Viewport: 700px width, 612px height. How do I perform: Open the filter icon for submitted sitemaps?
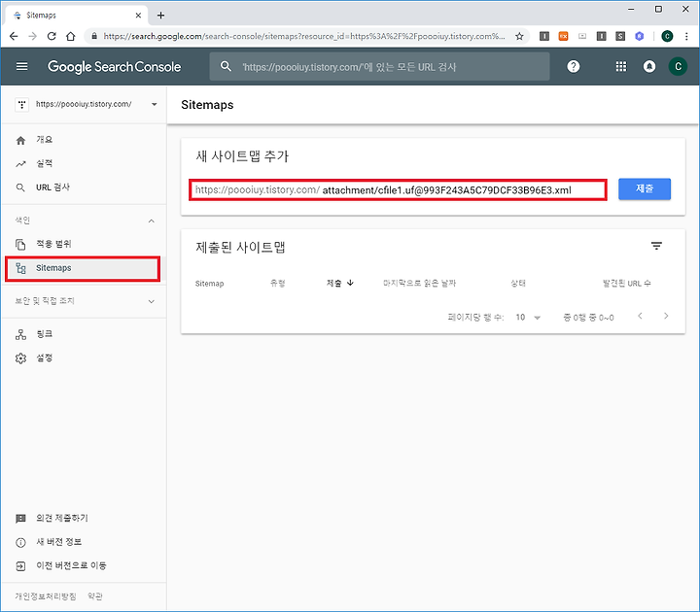pos(656,246)
